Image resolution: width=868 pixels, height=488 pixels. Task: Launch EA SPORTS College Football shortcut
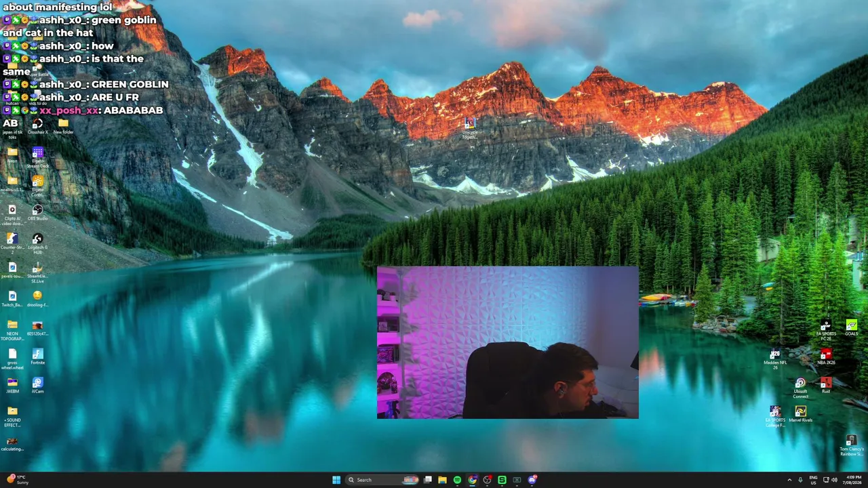pyautogui.click(x=775, y=416)
